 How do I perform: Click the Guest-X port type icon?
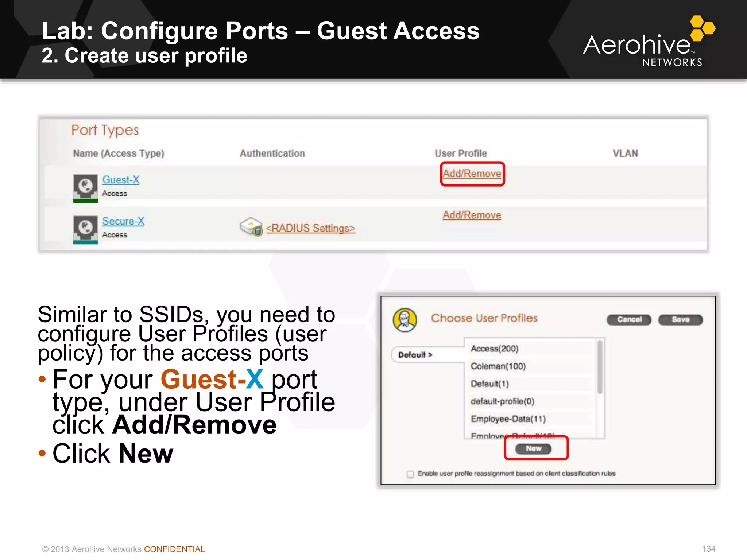point(85,188)
